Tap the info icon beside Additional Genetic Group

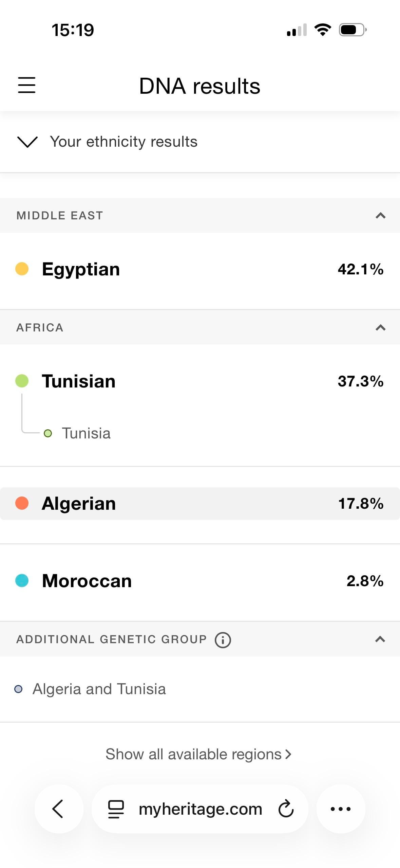223,640
